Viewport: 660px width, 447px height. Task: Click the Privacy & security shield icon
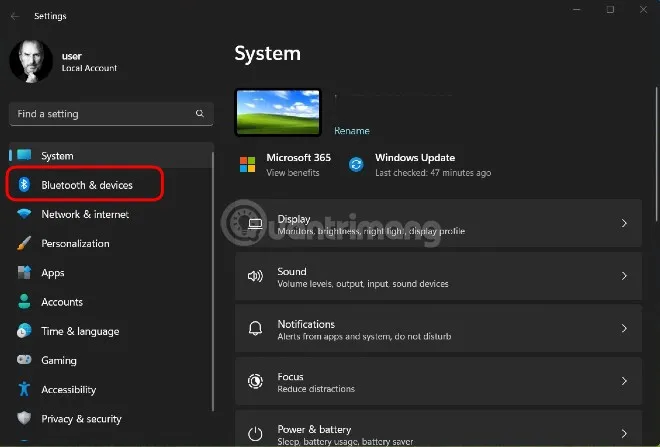coord(23,419)
